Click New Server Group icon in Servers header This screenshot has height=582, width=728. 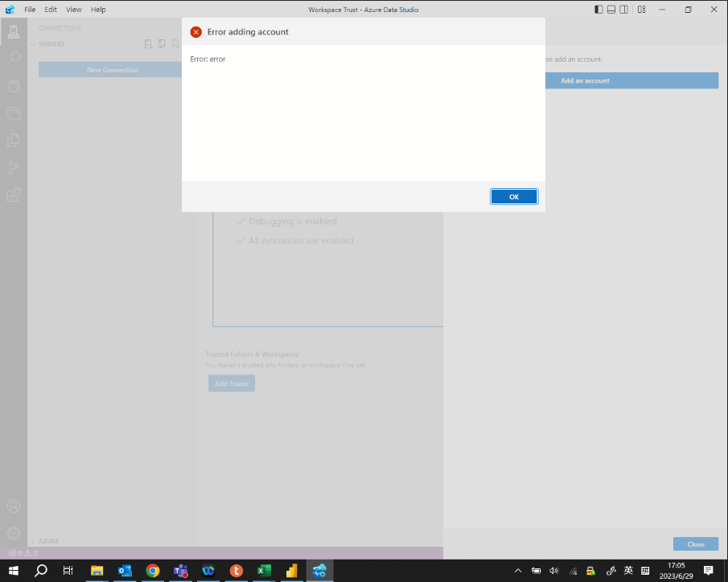point(162,44)
